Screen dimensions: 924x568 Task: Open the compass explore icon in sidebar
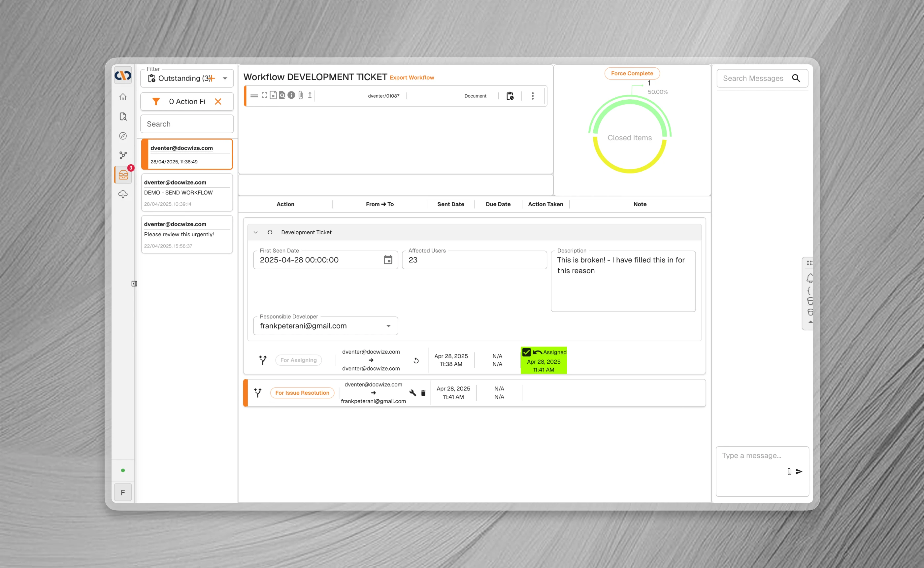point(123,136)
